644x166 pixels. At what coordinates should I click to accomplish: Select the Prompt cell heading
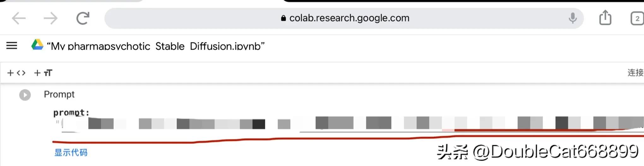click(59, 94)
